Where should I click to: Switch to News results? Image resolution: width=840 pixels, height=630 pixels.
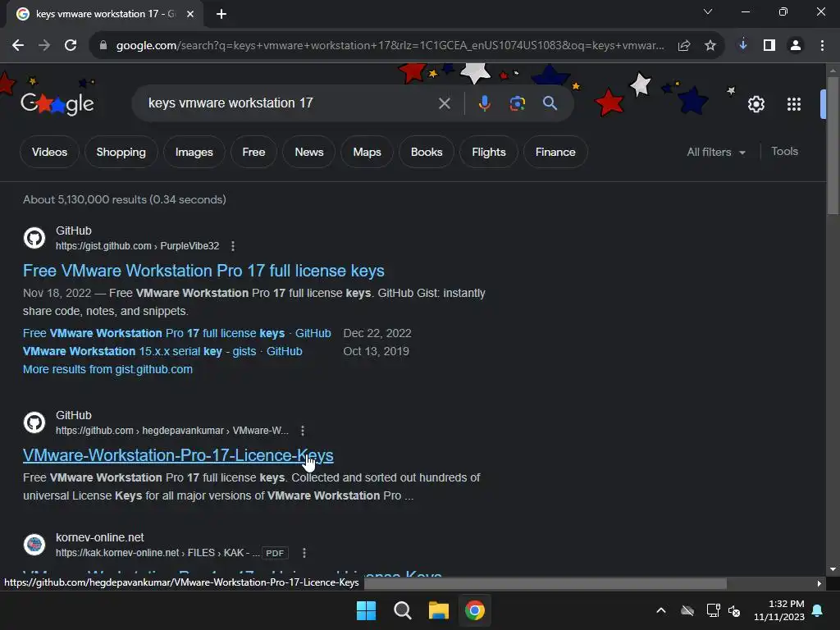(x=309, y=152)
